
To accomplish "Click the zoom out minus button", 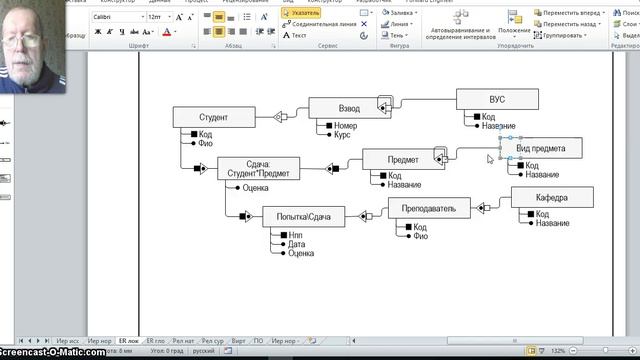I will (573, 351).
